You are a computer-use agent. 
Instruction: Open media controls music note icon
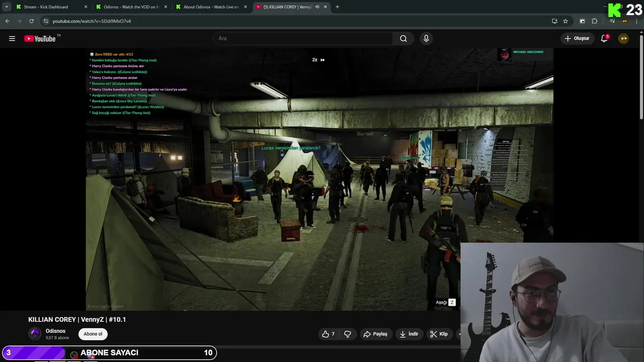click(612, 21)
